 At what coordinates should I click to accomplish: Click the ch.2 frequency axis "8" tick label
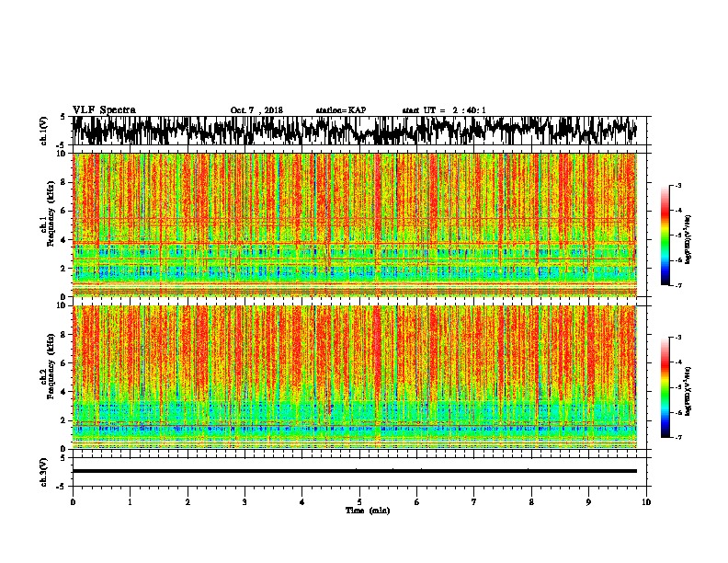click(x=65, y=335)
